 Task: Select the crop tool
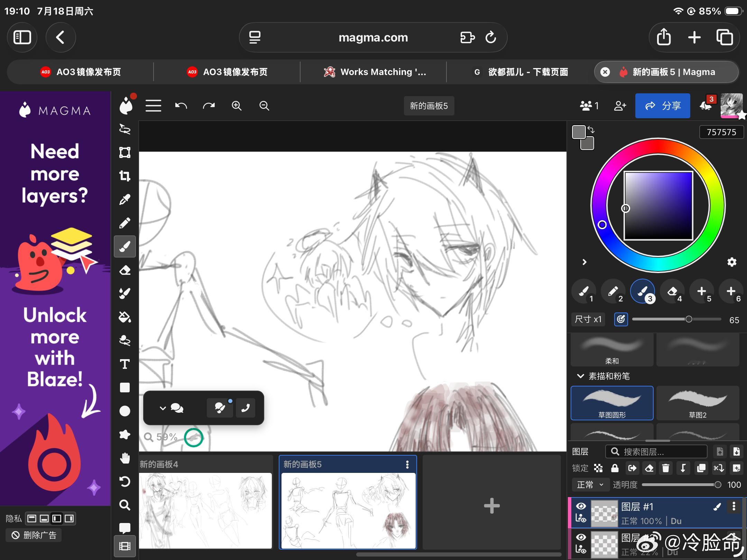(x=125, y=176)
